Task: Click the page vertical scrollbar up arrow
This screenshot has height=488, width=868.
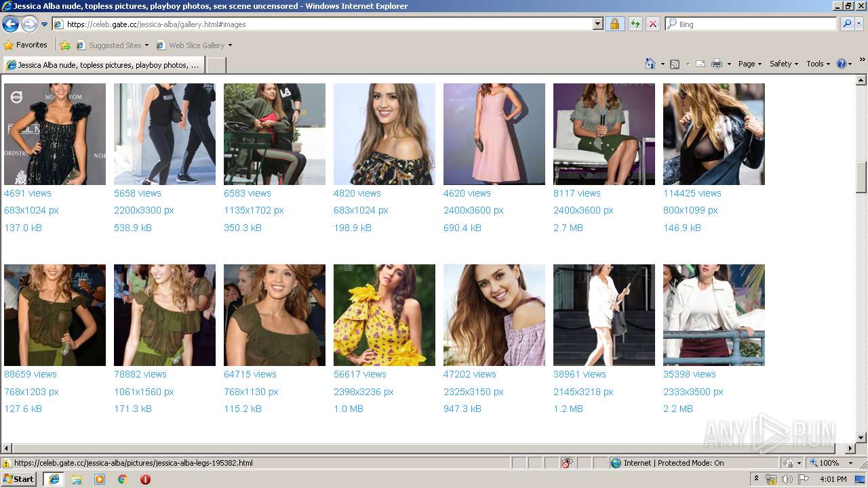Action: (861, 80)
